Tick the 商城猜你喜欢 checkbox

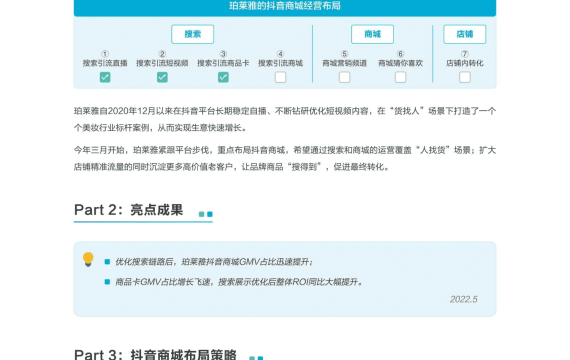(x=400, y=77)
